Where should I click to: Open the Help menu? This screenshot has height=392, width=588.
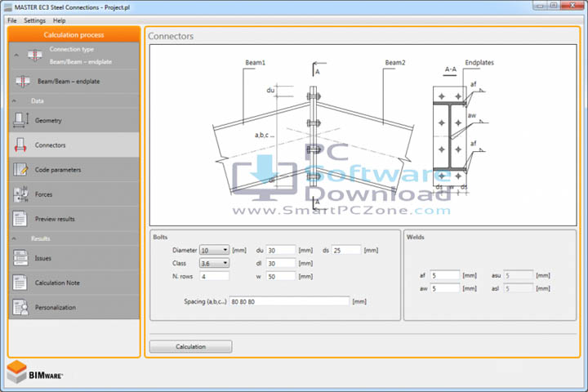(x=59, y=20)
